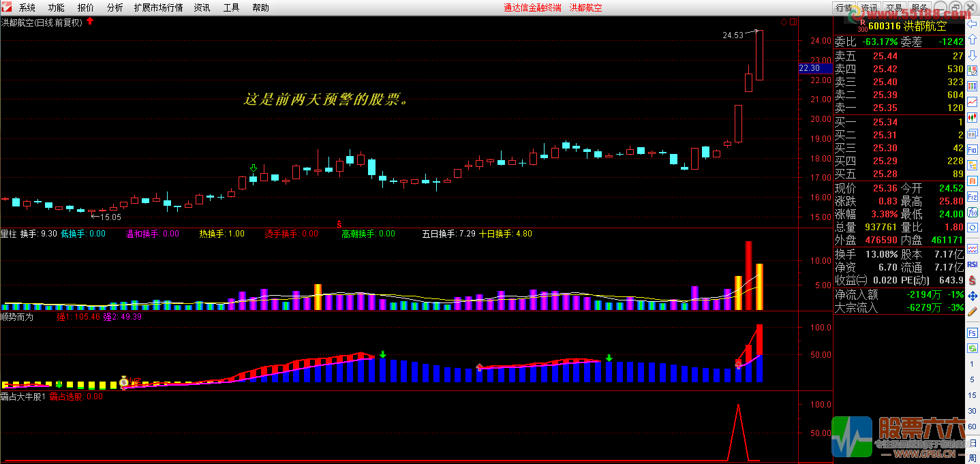This screenshot has width=980, height=464.
Task: Select the 1-minute period
Action: [973, 365]
